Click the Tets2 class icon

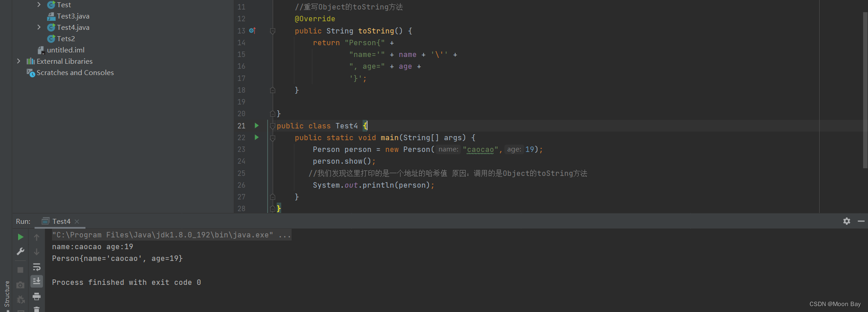(51, 38)
